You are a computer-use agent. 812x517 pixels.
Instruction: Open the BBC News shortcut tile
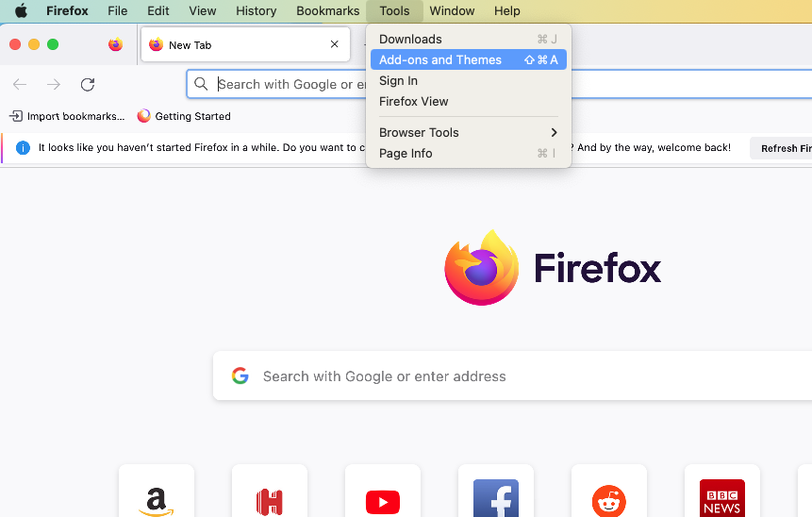(x=721, y=491)
